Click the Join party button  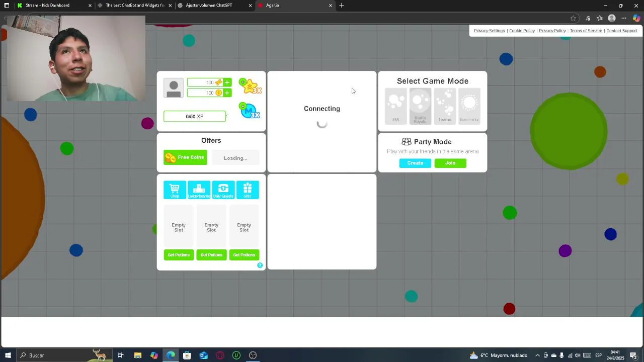450,163
